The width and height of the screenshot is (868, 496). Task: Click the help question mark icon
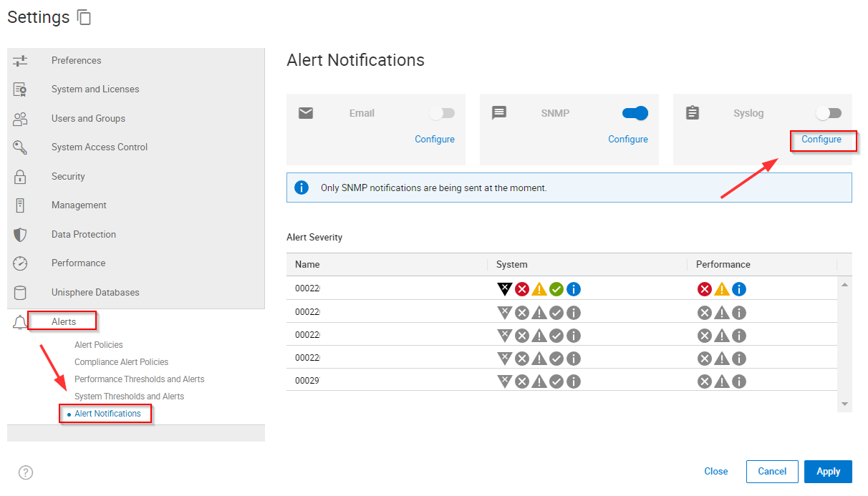coord(26,472)
